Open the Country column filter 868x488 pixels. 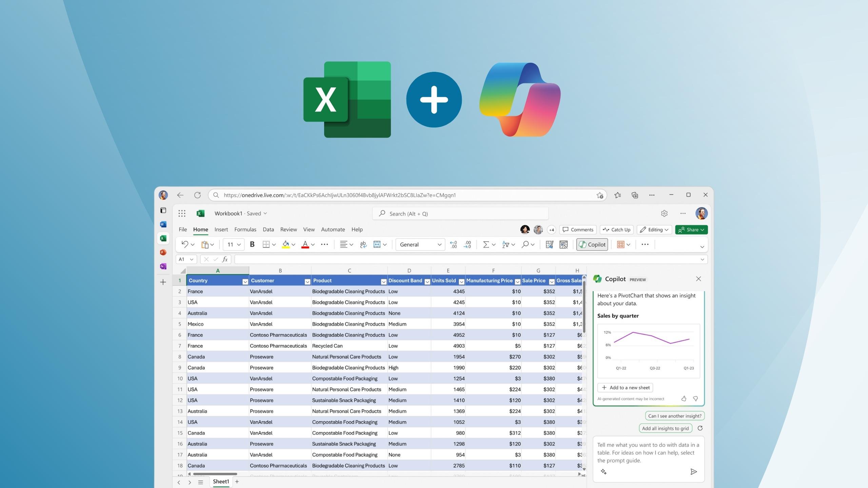[x=245, y=281]
